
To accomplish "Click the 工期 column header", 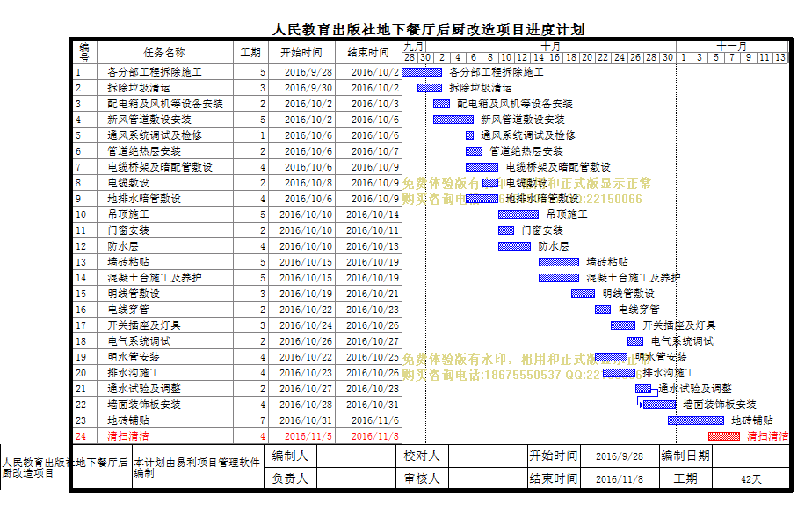I will click(x=250, y=53).
